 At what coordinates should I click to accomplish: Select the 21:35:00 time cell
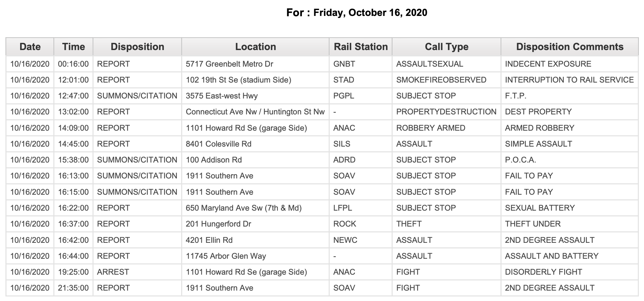click(x=73, y=288)
